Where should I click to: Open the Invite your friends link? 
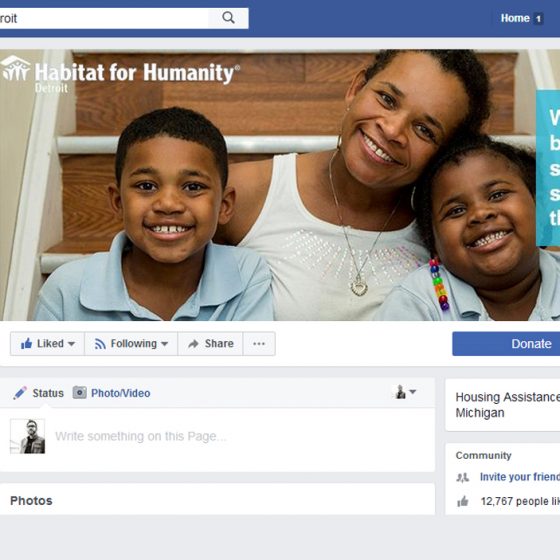click(520, 477)
